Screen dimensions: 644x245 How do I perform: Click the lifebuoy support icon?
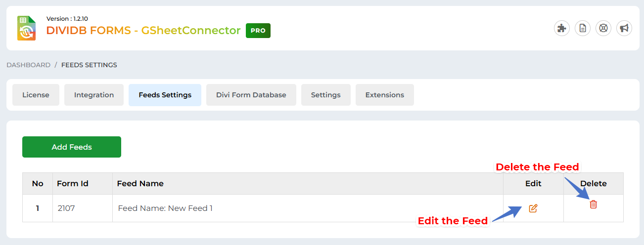[603, 28]
